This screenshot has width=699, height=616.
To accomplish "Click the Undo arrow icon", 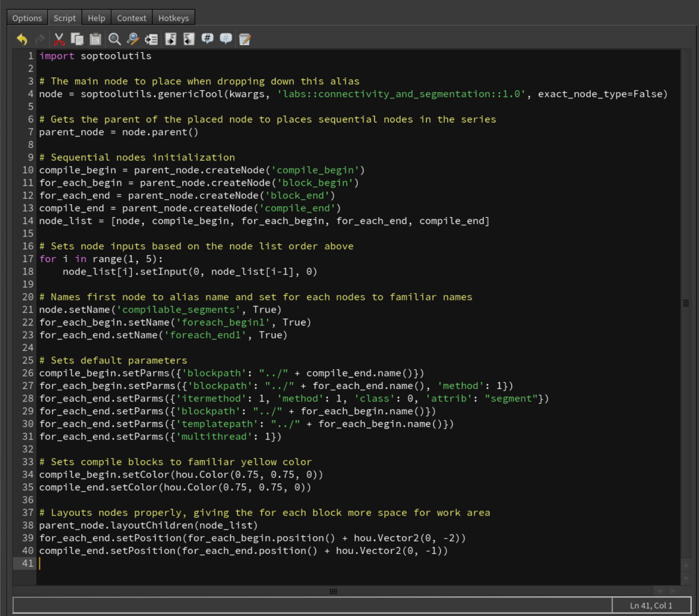I will click(x=22, y=39).
